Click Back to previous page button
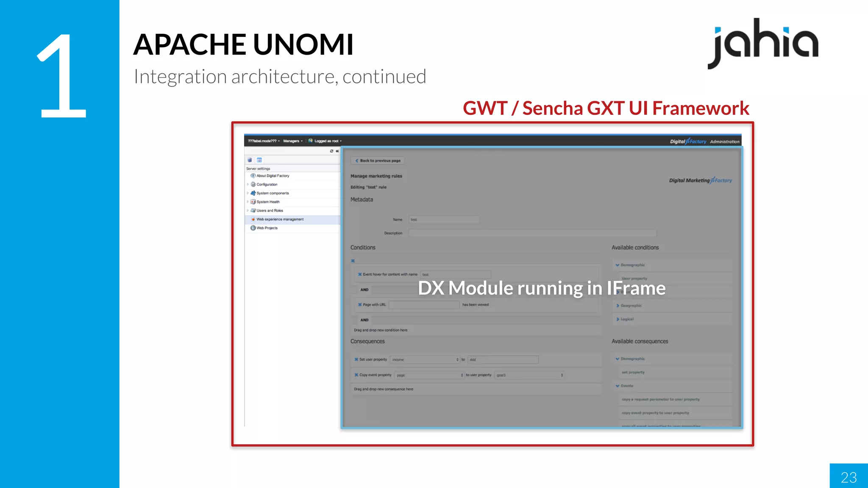This screenshot has height=488, width=868. (378, 161)
